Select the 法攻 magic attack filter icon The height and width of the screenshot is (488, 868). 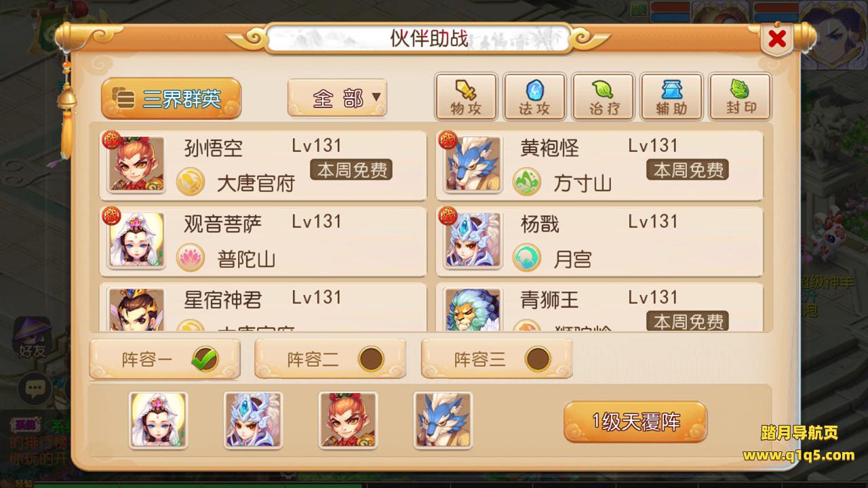[x=534, y=97]
